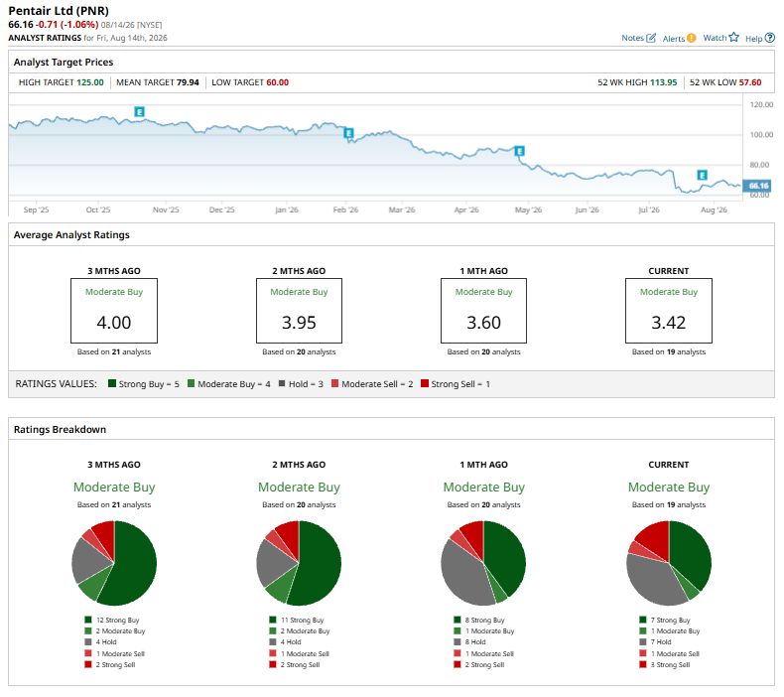Image resolution: width=784 pixels, height=697 pixels.
Task: Click the LOW TARGET 60.00 value
Action: point(278,82)
